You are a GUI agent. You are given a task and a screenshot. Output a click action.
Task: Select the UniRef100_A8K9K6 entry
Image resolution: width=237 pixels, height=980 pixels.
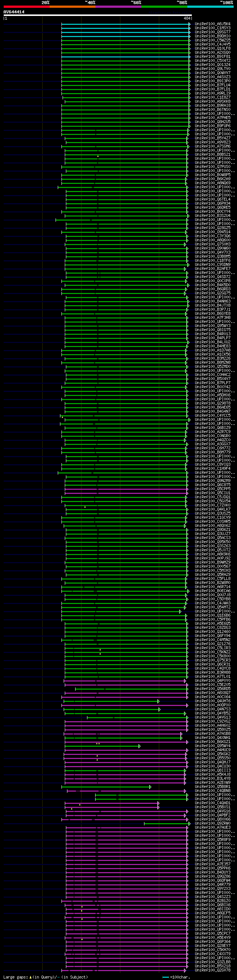point(213,554)
